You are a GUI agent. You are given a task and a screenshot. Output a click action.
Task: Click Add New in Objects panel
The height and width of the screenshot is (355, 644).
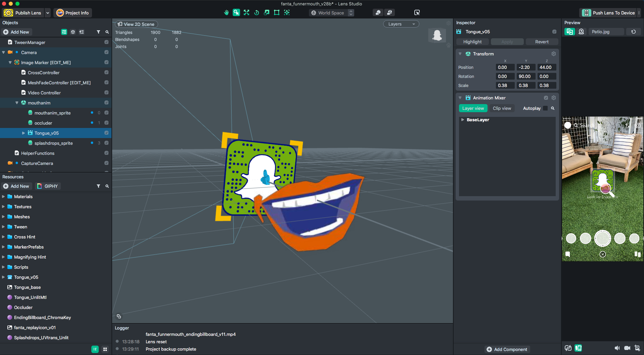pos(16,32)
